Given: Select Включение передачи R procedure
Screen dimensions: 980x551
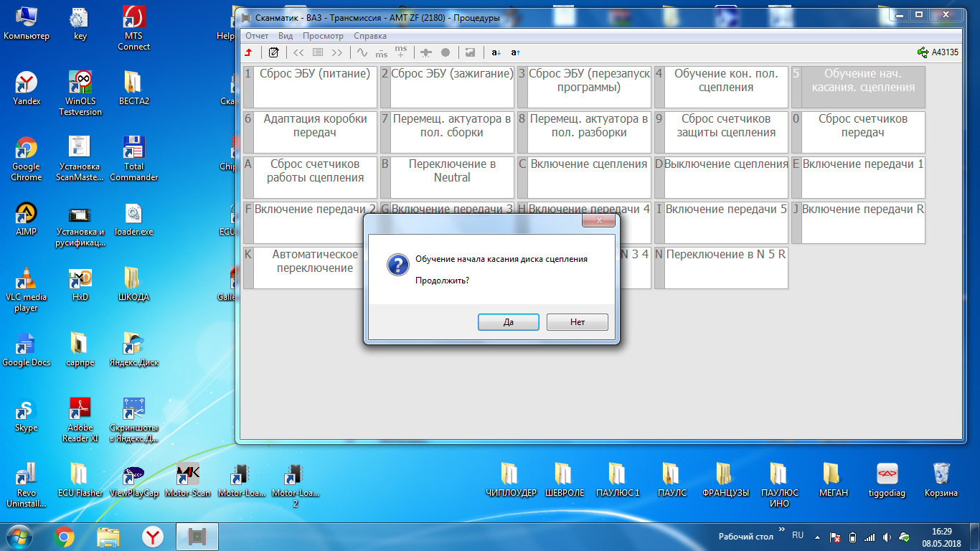Looking at the screenshot, I should [x=858, y=222].
